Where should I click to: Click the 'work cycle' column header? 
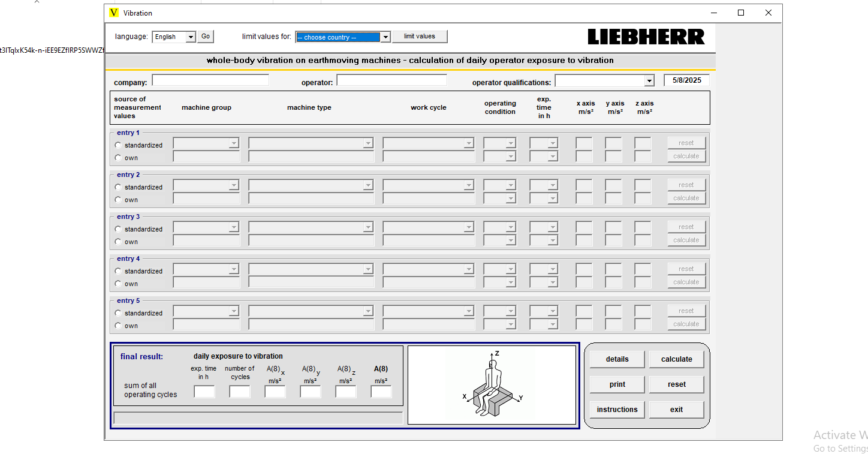[429, 107]
